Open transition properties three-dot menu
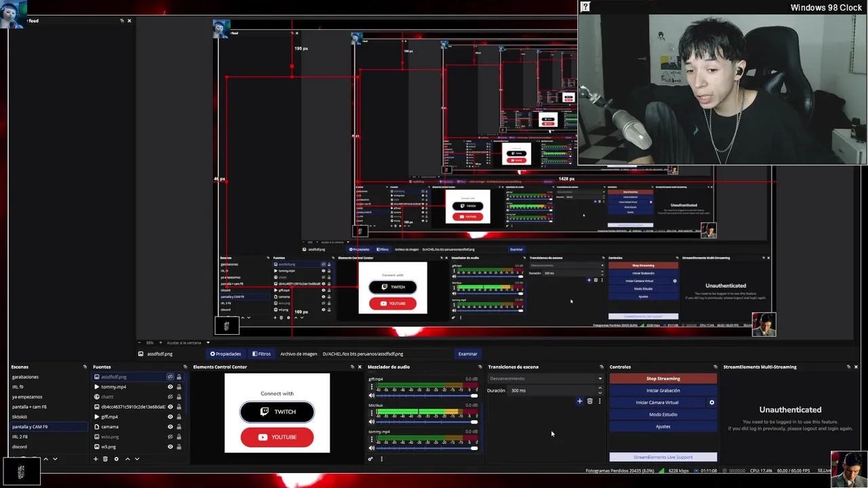Viewport: 868px width, 488px height. click(x=599, y=401)
